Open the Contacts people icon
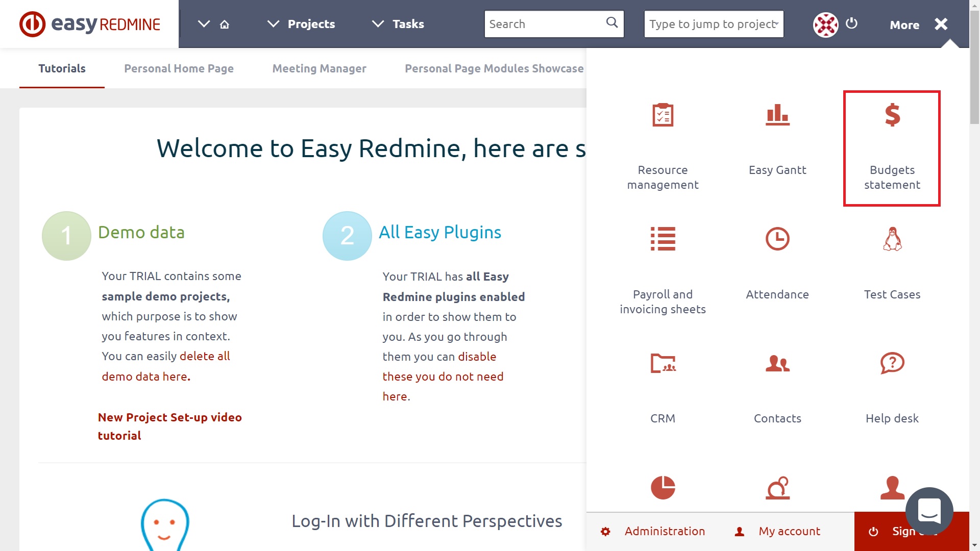Image resolution: width=980 pixels, height=551 pixels. click(x=777, y=363)
